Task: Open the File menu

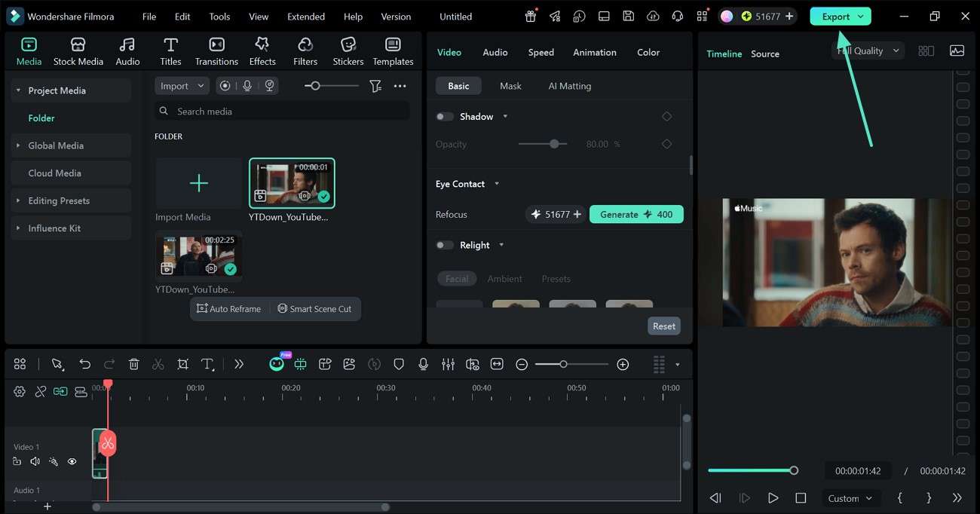Action: (149, 16)
